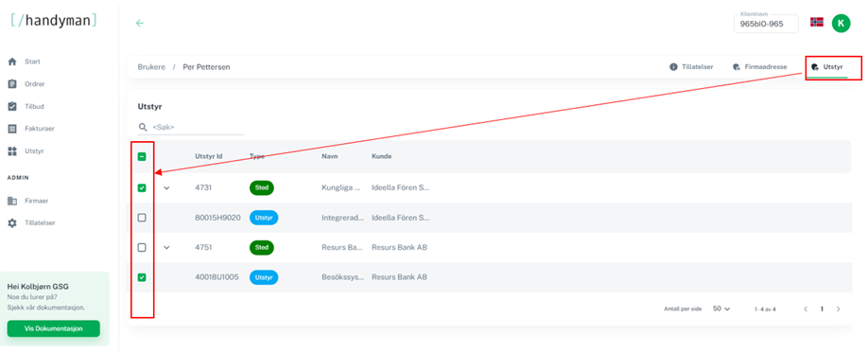Click the Navn column header
This screenshot has width=868, height=353.
330,157
